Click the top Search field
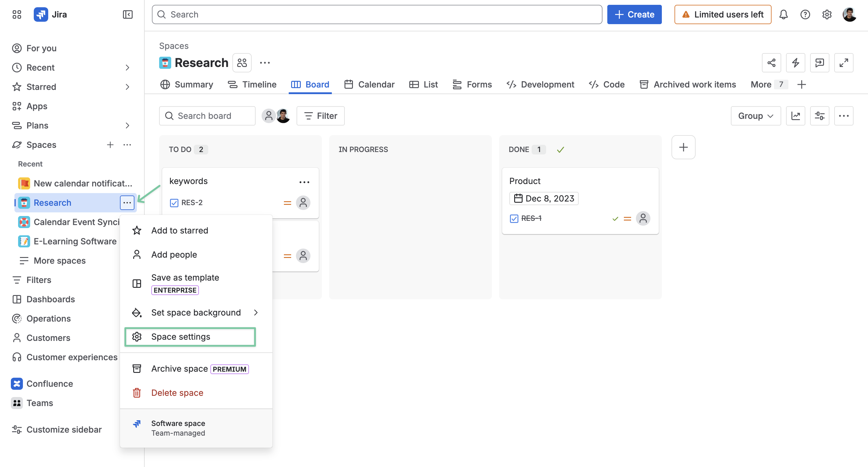 [377, 14]
